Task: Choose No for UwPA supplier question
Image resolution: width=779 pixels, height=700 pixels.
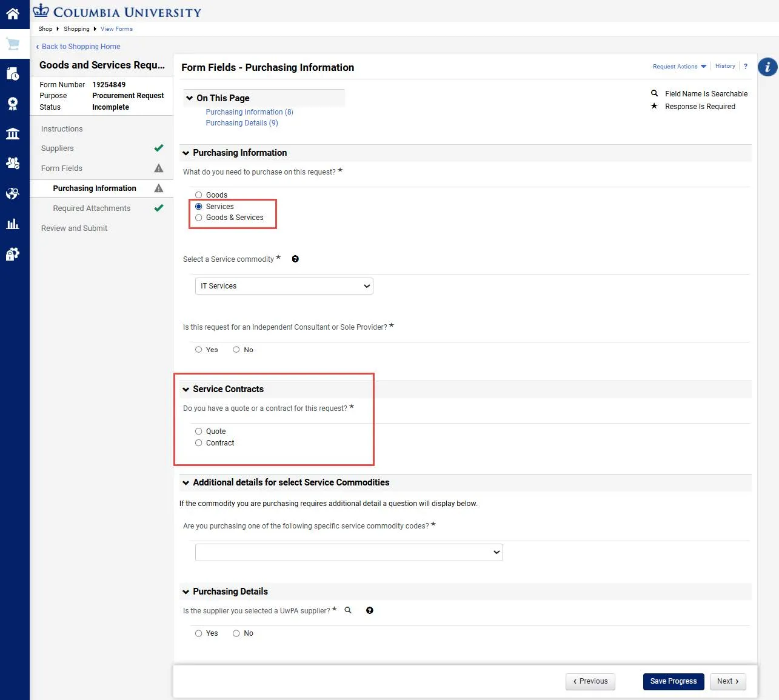Action: [236, 633]
